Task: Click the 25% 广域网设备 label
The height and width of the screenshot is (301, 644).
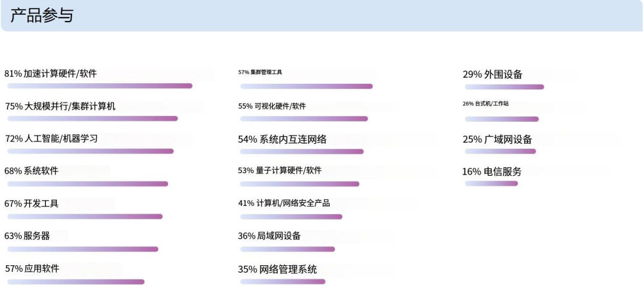Action: pos(497,140)
